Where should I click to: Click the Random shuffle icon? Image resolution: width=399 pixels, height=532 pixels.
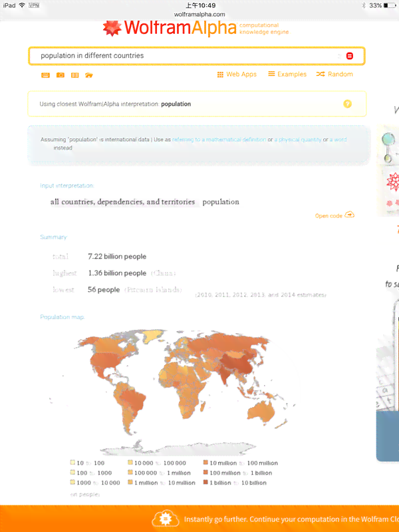(x=321, y=74)
